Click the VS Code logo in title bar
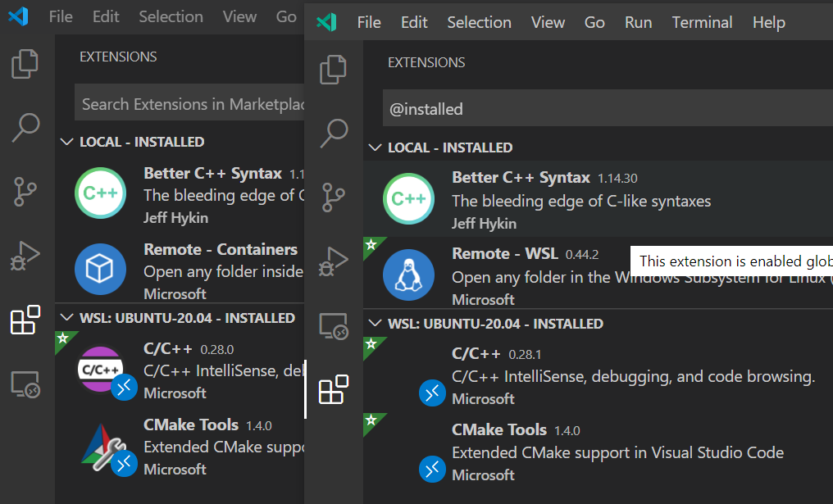 [x=326, y=22]
